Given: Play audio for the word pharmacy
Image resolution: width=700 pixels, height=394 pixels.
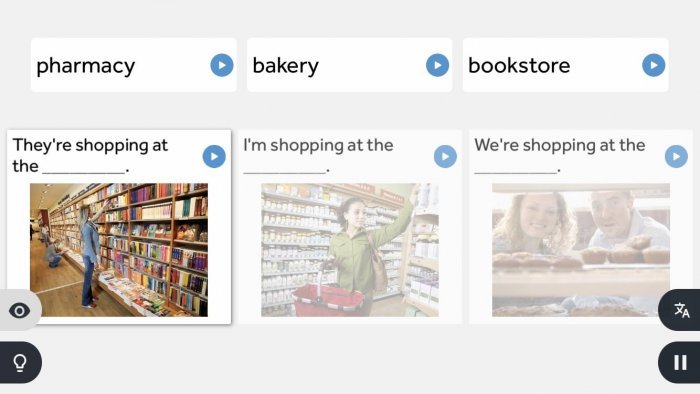Looking at the screenshot, I should 222,65.
